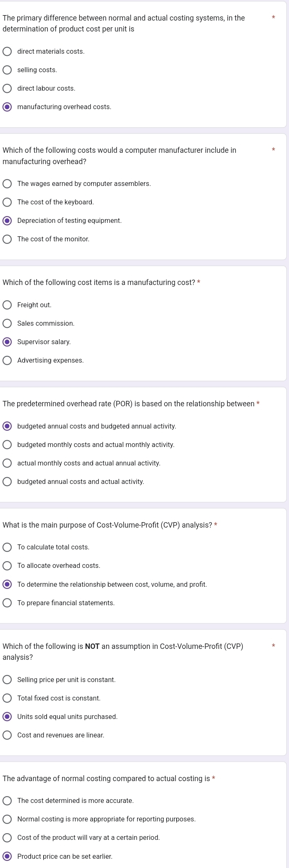Select 'budgeted monthly costs and actual monthly activity.'

tap(7, 445)
